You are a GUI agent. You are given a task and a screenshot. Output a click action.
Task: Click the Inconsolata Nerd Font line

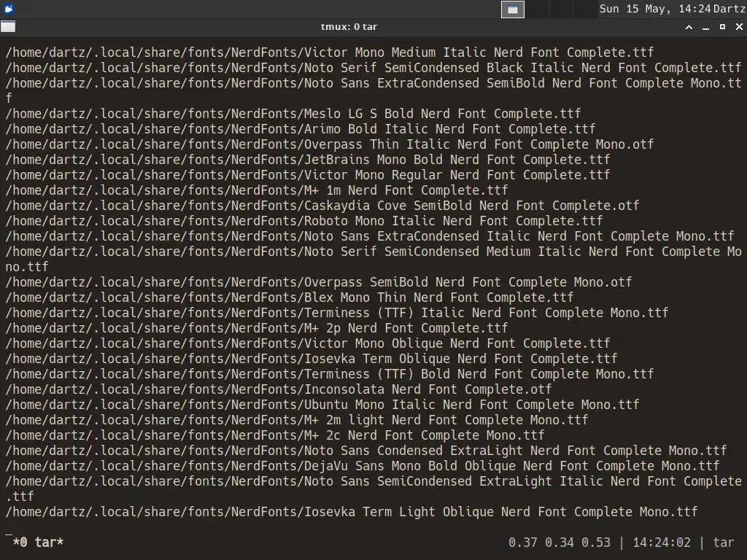pyautogui.click(x=279, y=389)
